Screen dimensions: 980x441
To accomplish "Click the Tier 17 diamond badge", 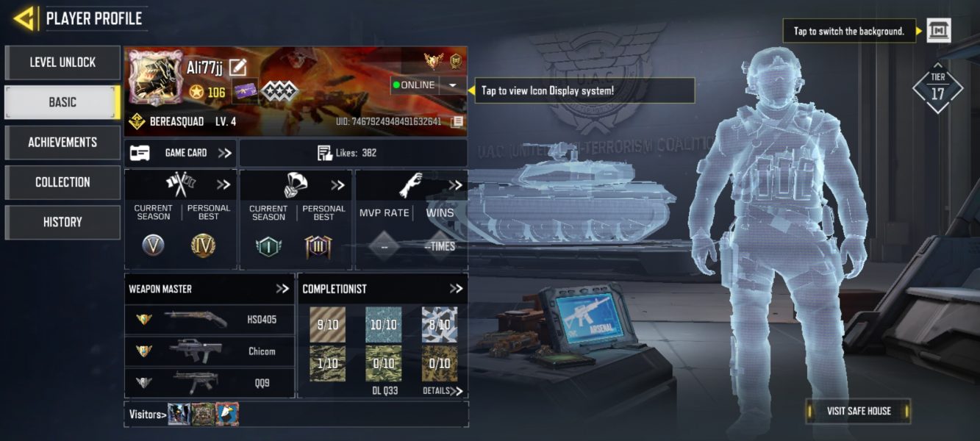I will (937, 88).
